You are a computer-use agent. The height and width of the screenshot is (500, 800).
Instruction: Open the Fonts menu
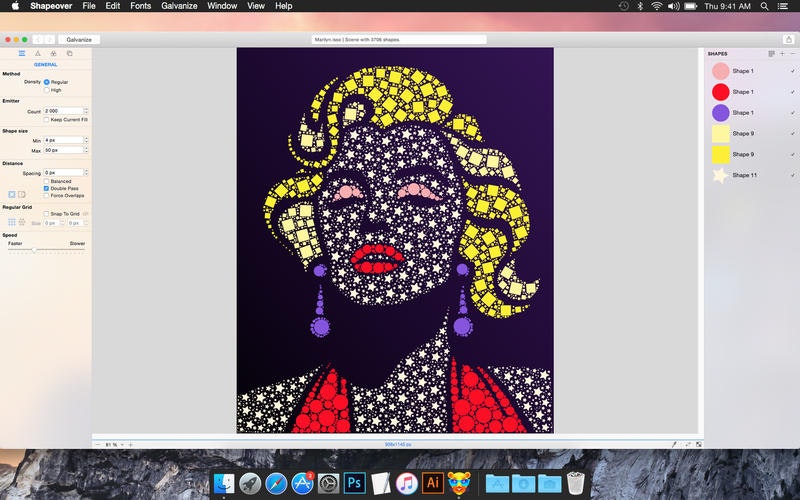[x=140, y=6]
